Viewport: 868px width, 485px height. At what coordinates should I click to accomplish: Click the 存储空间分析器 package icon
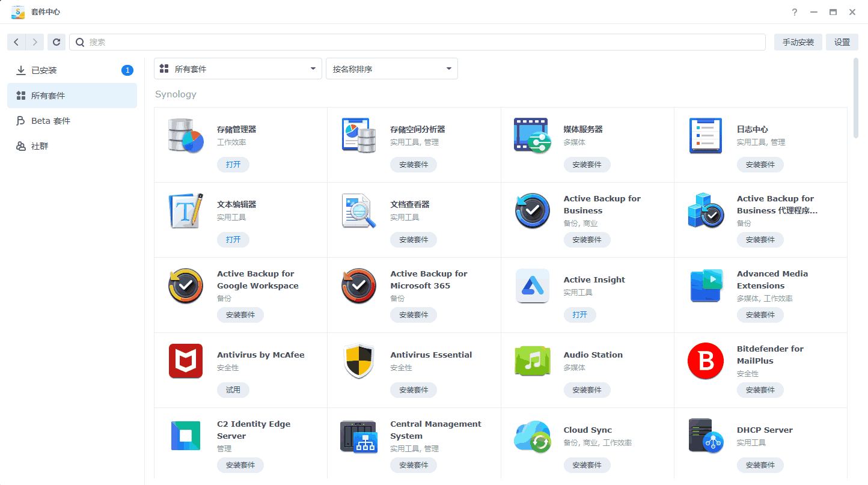pos(359,135)
